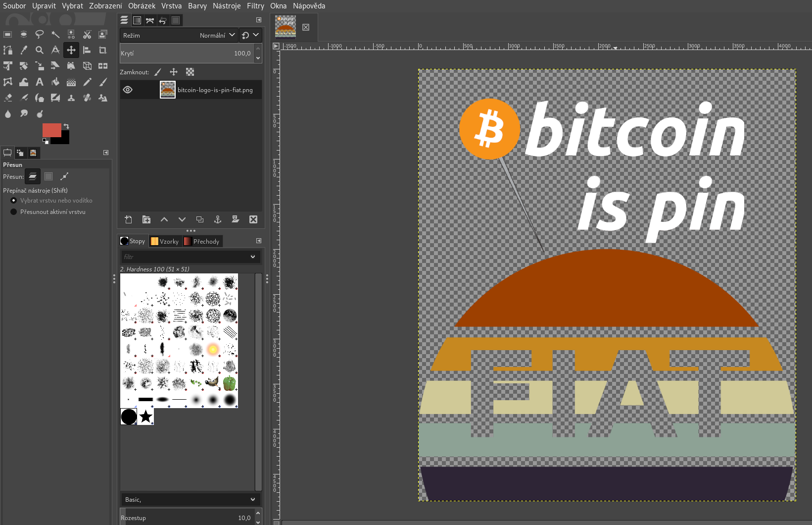The image size is (812, 525).
Task: Open the Soubor menu
Action: [14, 6]
